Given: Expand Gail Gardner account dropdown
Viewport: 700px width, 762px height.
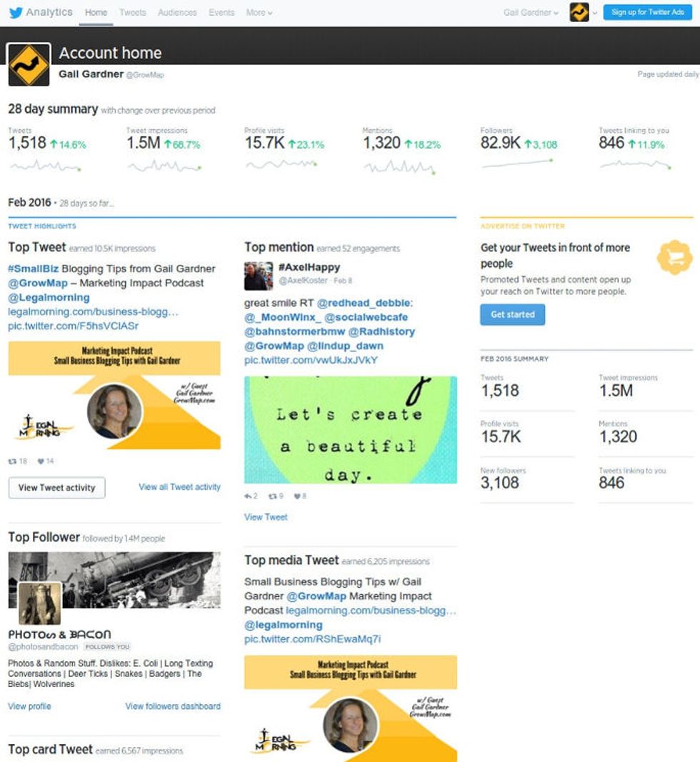Looking at the screenshot, I should coord(531,13).
